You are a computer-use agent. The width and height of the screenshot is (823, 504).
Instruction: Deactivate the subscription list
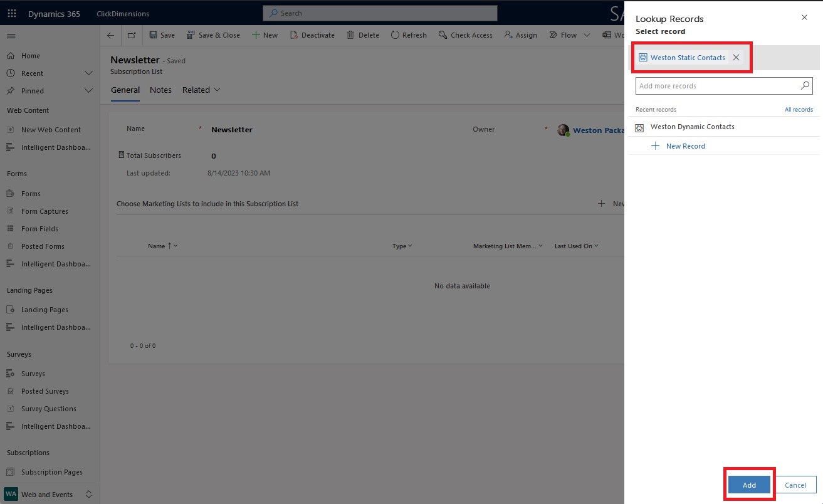click(312, 35)
